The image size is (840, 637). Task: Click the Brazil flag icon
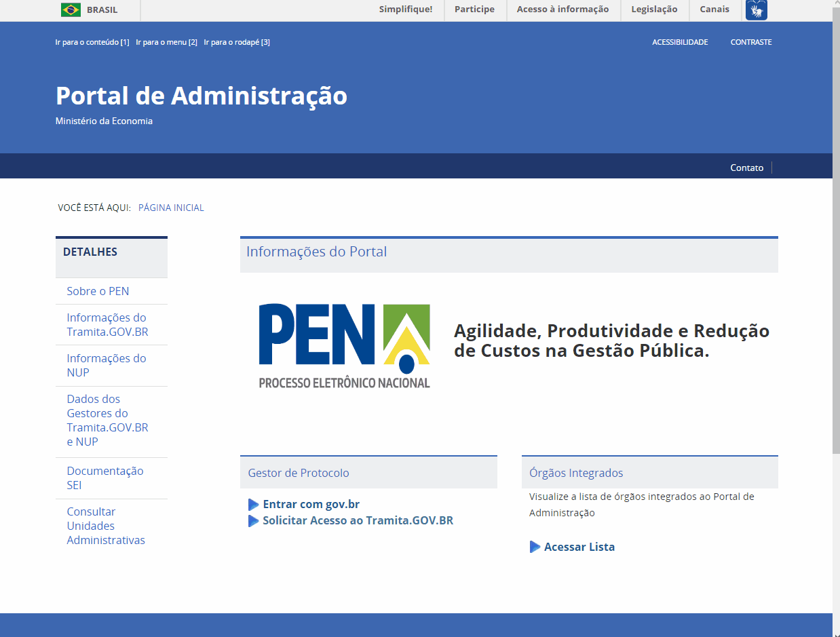71,9
